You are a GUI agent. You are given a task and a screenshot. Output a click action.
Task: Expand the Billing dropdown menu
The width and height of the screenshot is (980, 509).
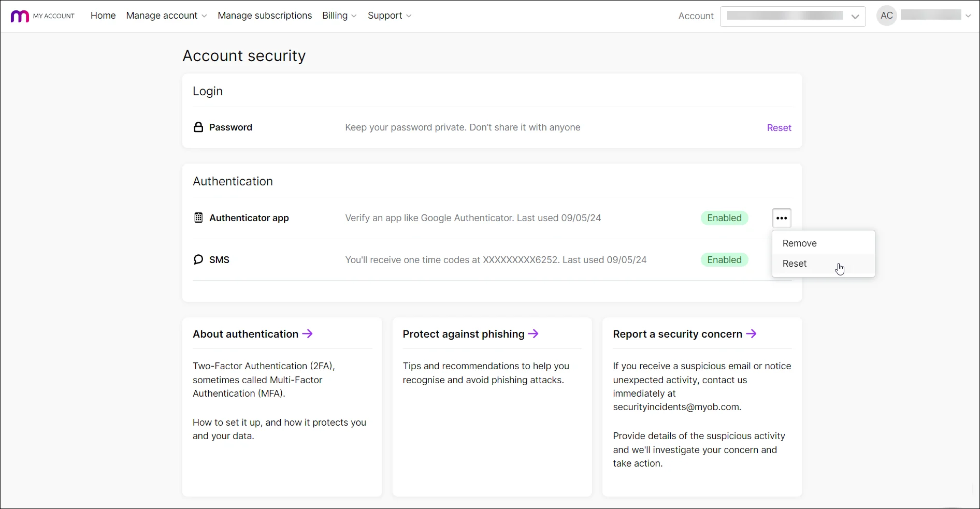[339, 16]
